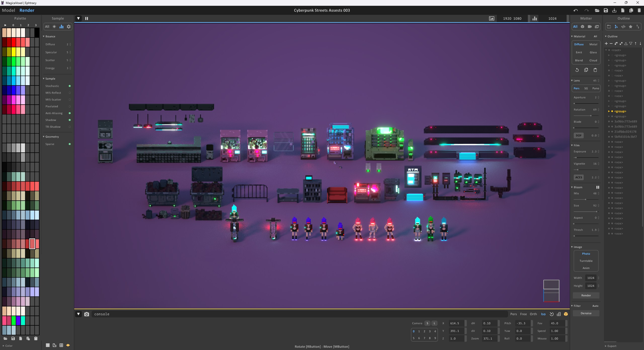Click the ACES tone mapping button

(579, 177)
